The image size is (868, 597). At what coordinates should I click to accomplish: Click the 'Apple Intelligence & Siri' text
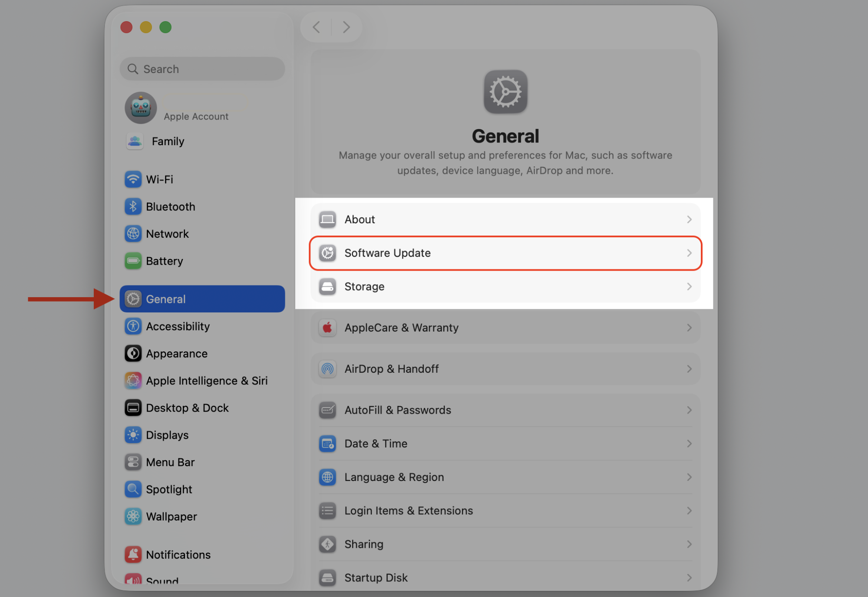(x=207, y=381)
